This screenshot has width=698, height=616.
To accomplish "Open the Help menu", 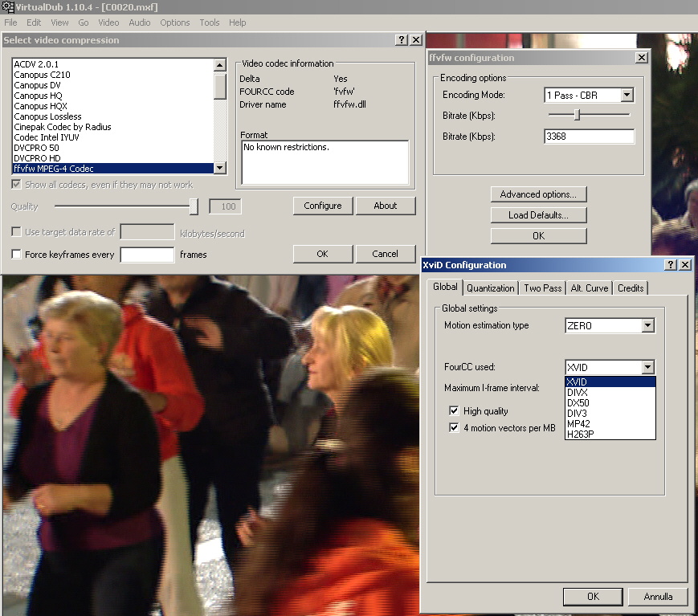I will (x=237, y=22).
